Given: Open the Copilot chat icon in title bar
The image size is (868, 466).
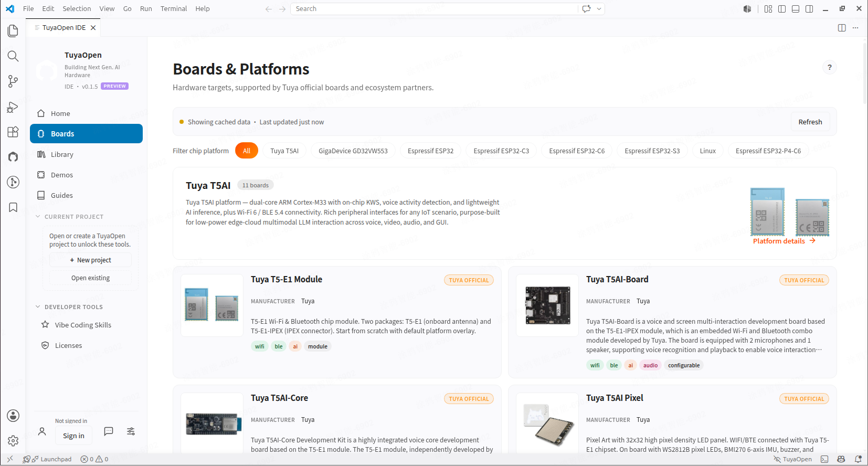Looking at the screenshot, I should 586,9.
